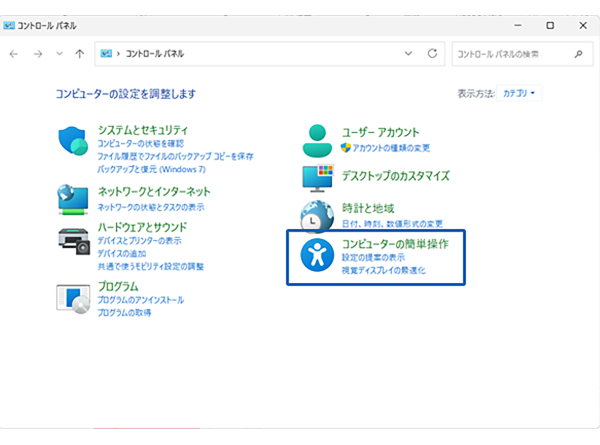Open the コンピューターの簡単操作 accessibility icon
600x445 pixels.
coord(317,255)
